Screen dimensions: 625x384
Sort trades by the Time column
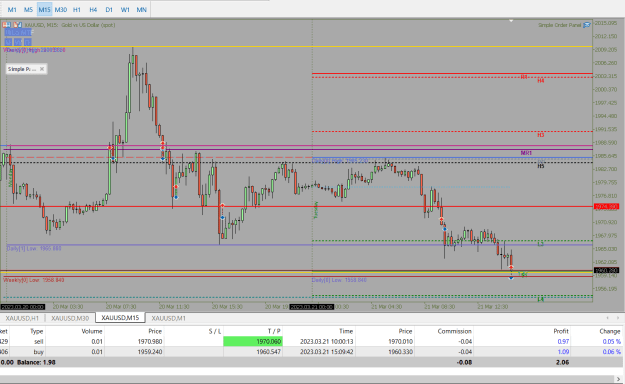(346, 331)
